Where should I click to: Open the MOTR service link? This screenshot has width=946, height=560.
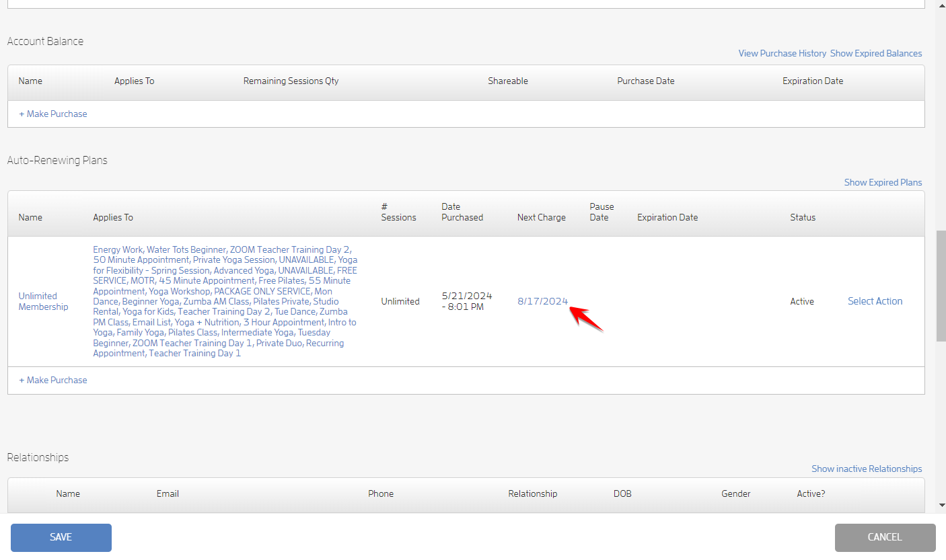tap(143, 280)
